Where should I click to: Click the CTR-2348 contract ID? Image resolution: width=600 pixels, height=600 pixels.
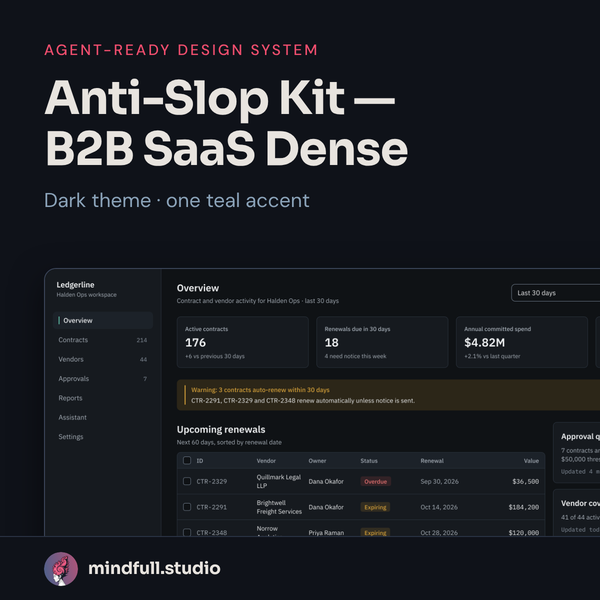[x=212, y=532]
